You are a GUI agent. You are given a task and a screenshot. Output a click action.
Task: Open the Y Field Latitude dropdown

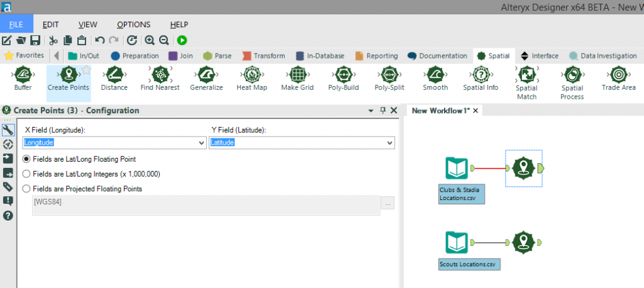(390, 143)
